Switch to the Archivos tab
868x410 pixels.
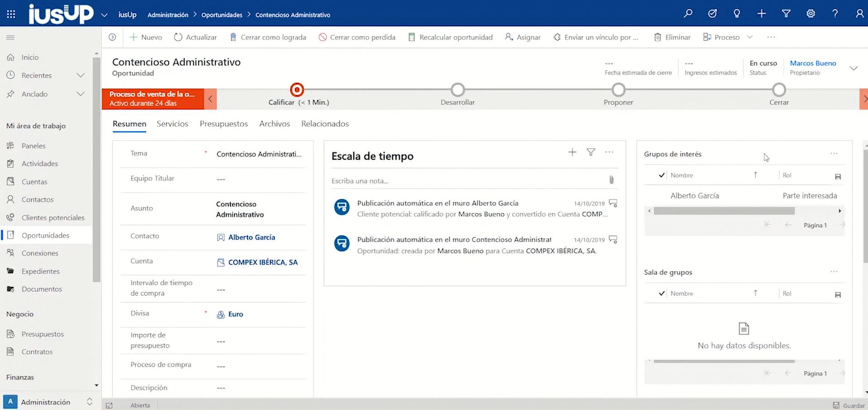[274, 124]
